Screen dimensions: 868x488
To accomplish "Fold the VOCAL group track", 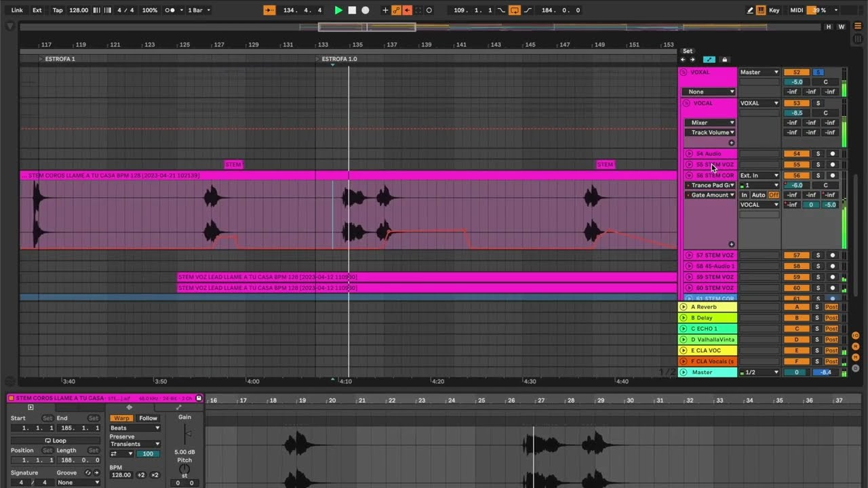I will click(x=686, y=103).
